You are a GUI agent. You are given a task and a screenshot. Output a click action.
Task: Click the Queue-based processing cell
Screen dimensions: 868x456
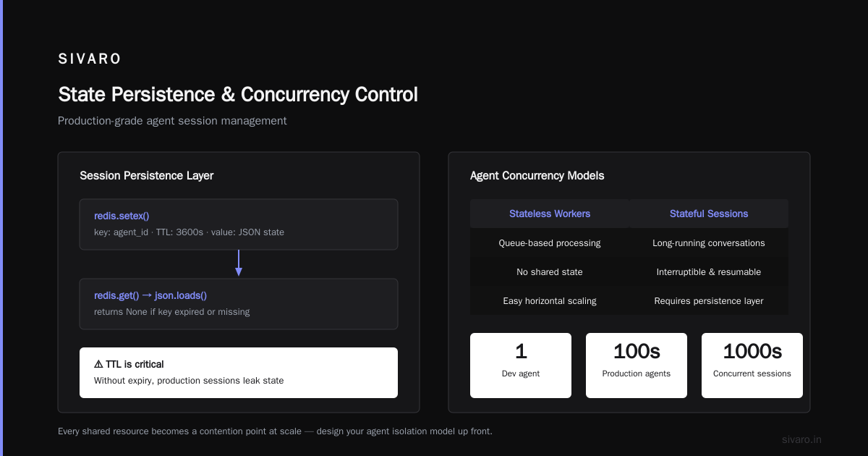click(x=550, y=242)
